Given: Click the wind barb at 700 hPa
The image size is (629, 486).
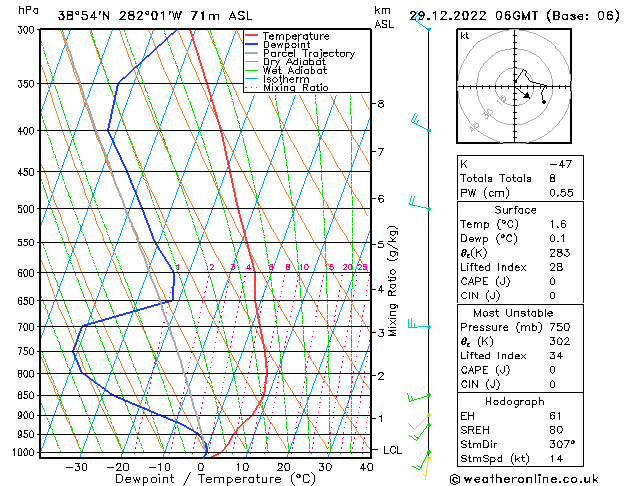Looking at the screenshot, I should [419, 324].
